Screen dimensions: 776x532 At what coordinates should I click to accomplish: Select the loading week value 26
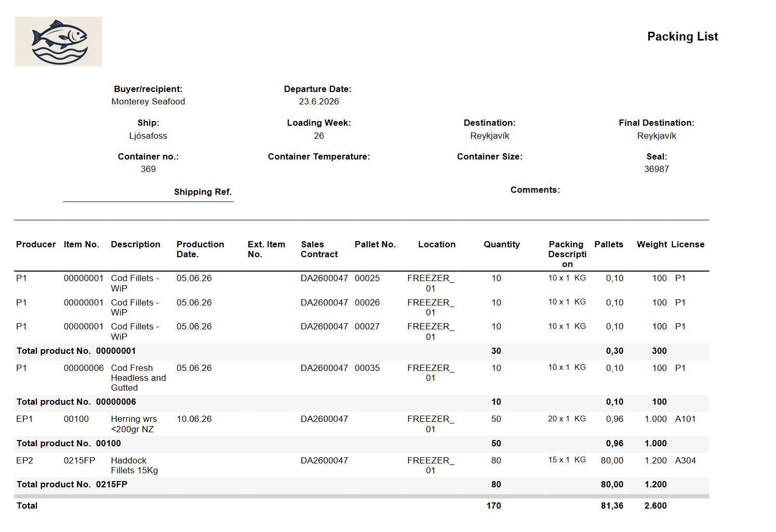[319, 136]
